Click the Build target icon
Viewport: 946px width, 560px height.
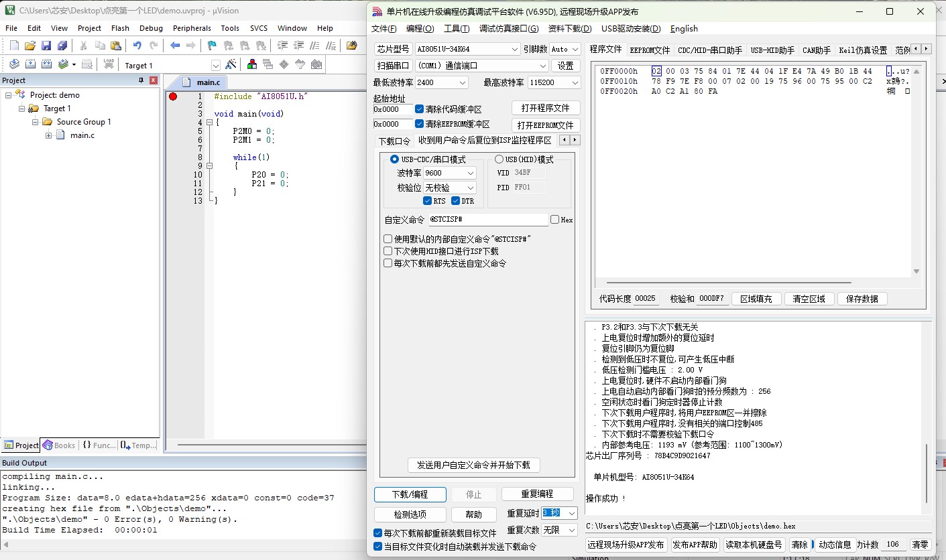30,64
